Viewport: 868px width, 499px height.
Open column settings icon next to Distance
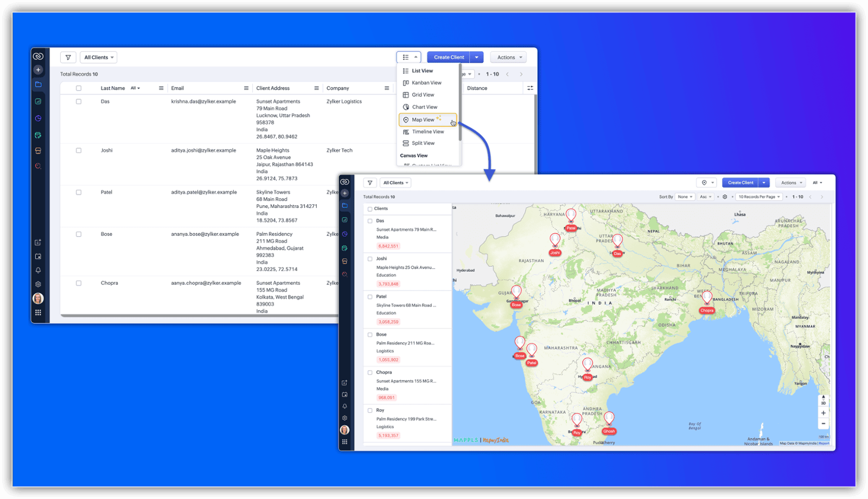529,88
